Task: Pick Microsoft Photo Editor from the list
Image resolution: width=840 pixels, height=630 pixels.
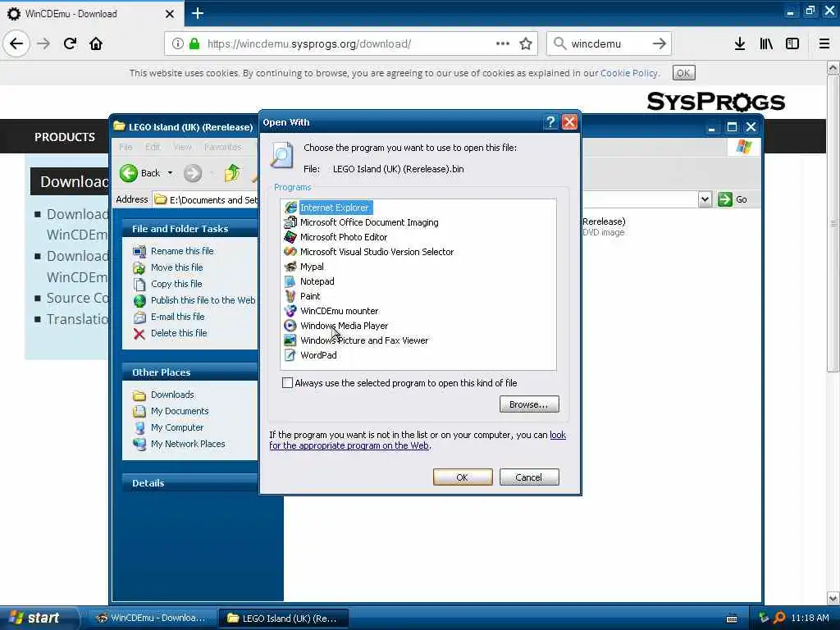Action: pos(344,237)
